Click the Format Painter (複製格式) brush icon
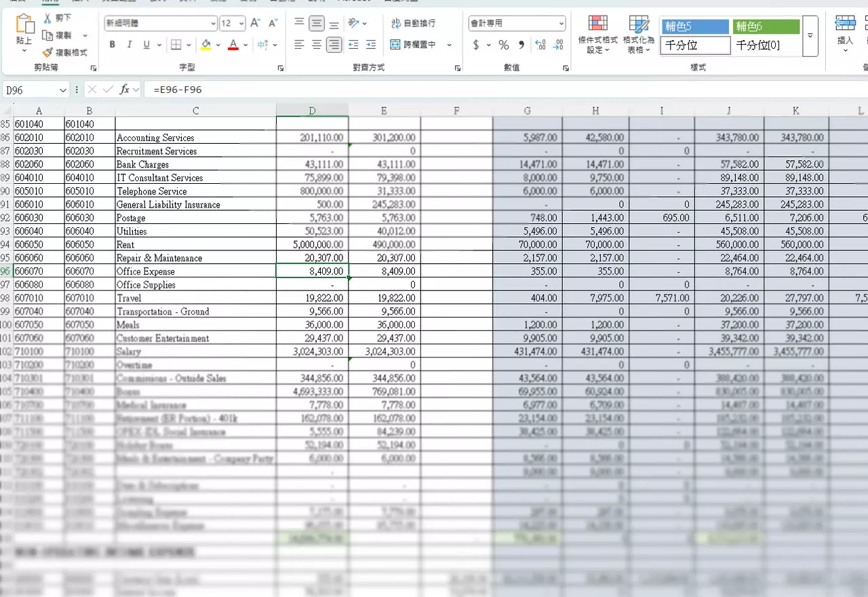The width and height of the screenshot is (868, 597). (x=47, y=52)
